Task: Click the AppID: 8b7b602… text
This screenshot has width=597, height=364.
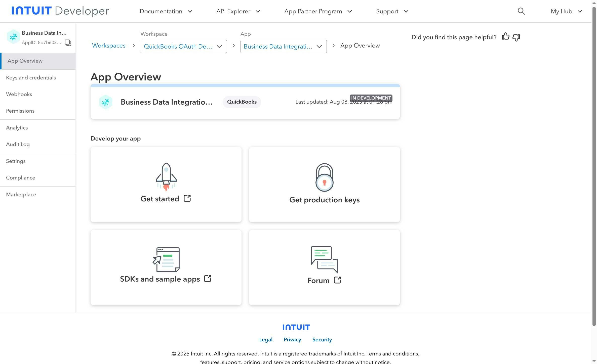Action: (42, 42)
